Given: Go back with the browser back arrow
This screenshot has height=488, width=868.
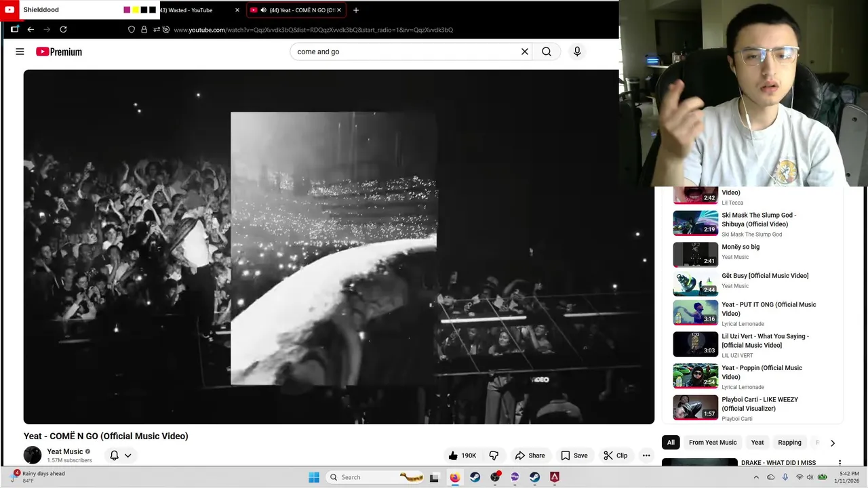Looking at the screenshot, I should (x=31, y=29).
